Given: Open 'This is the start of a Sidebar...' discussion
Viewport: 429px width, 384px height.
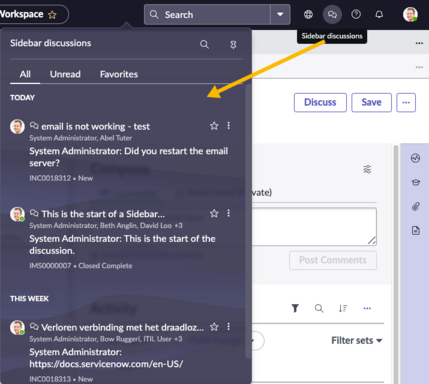Looking at the screenshot, I should [103, 214].
